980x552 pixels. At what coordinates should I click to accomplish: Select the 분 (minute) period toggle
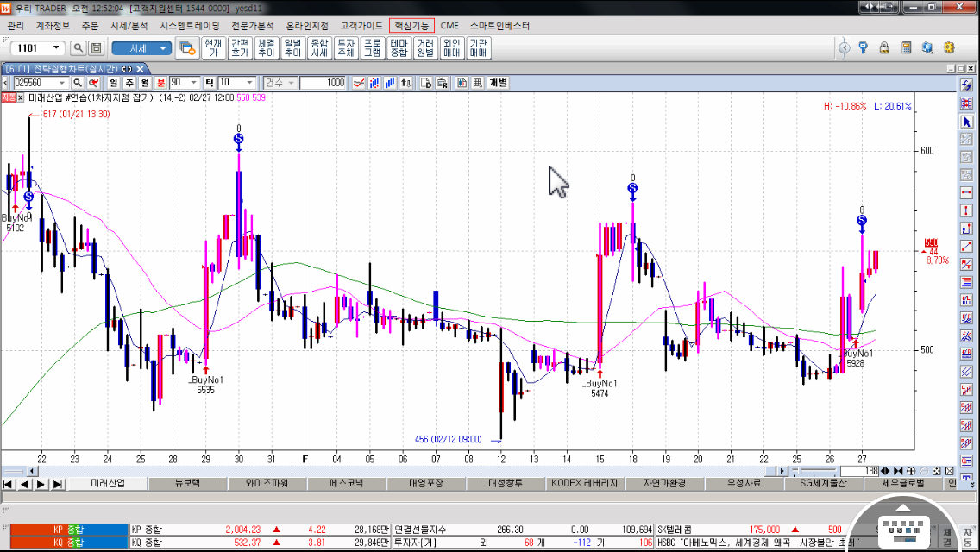pyautogui.click(x=160, y=83)
